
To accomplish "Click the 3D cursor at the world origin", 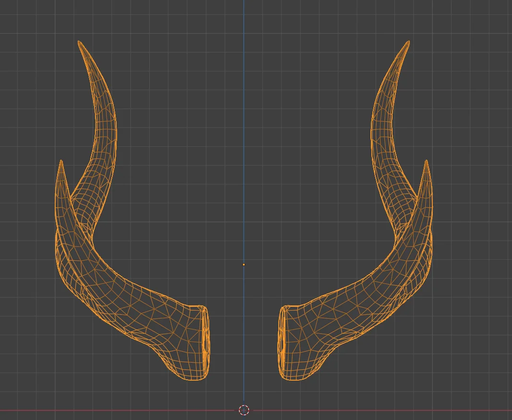I will [x=245, y=410].
